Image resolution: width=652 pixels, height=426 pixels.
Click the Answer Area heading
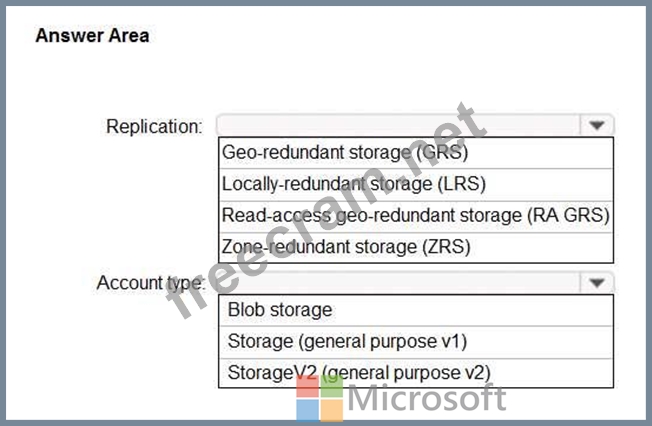point(92,35)
